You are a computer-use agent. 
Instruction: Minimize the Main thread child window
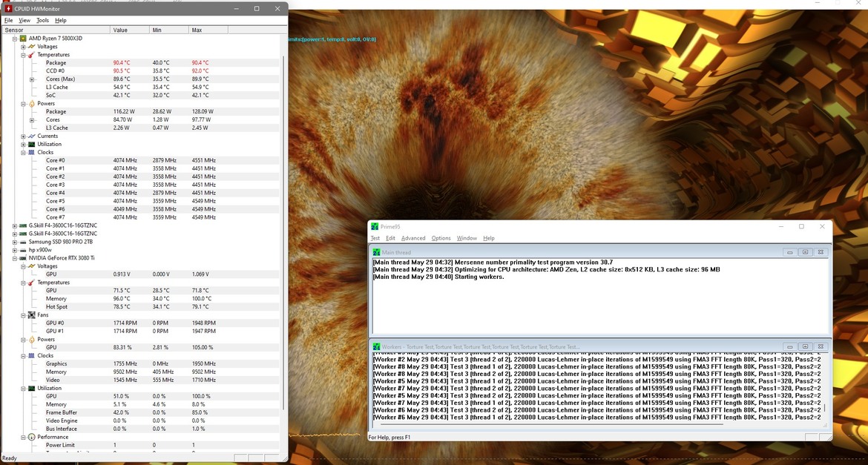tap(790, 252)
